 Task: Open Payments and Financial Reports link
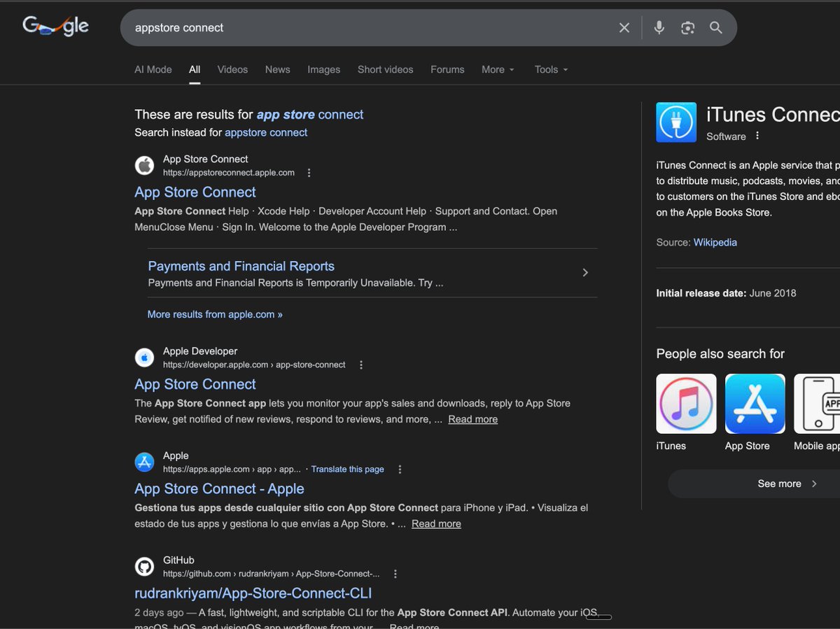click(241, 266)
